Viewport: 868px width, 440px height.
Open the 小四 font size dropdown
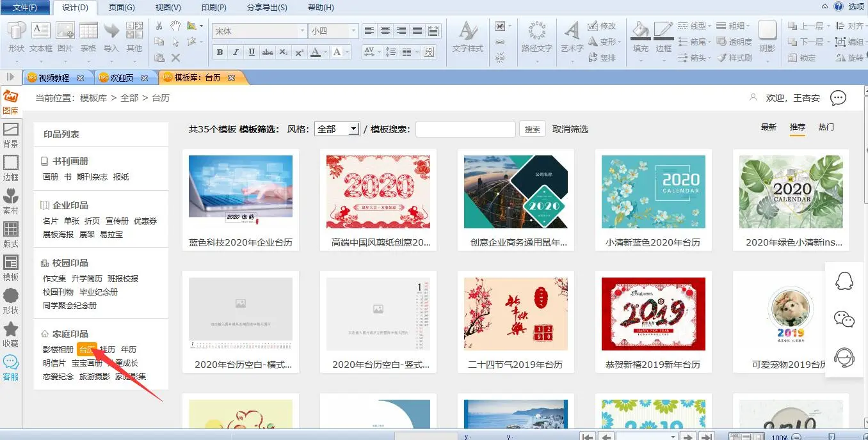coord(353,31)
